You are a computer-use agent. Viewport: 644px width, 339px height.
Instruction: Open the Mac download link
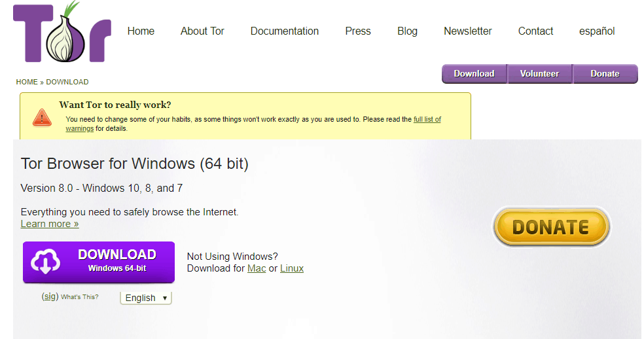click(x=257, y=268)
